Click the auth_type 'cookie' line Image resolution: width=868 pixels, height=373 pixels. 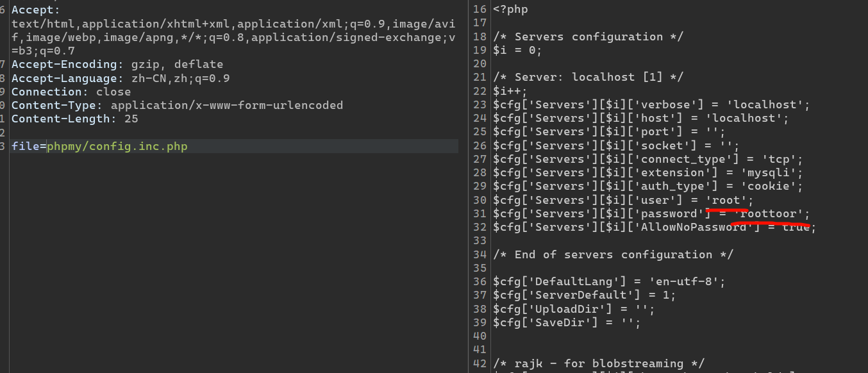click(647, 187)
